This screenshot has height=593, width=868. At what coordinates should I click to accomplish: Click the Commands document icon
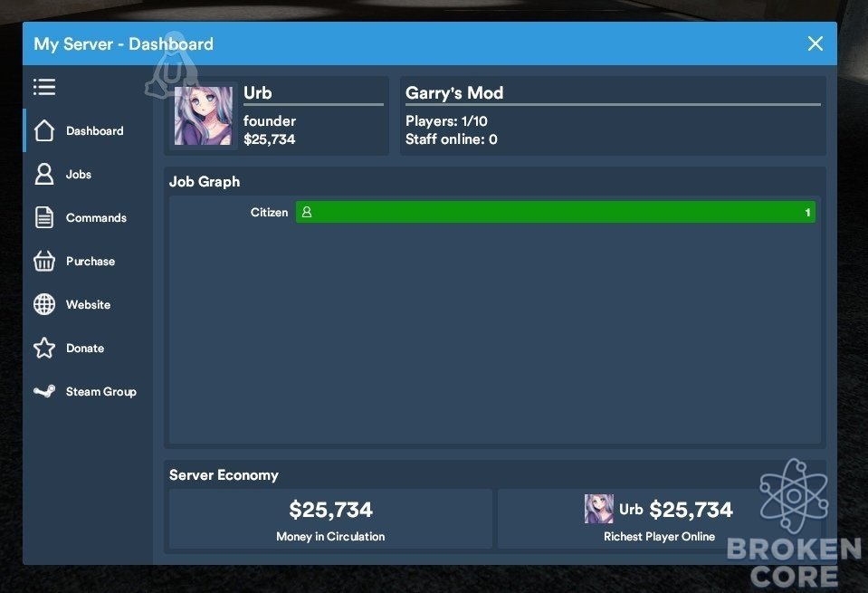click(x=44, y=217)
